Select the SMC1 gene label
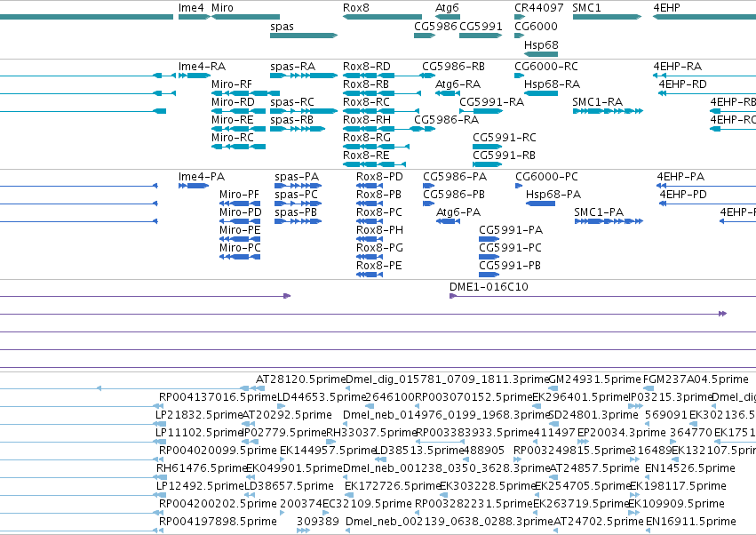 tap(587, 8)
